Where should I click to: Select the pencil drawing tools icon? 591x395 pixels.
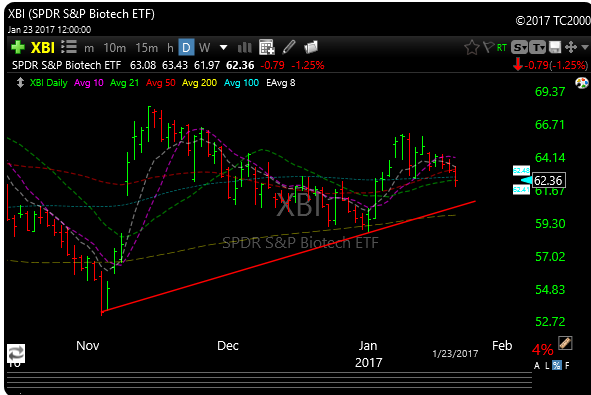289,47
